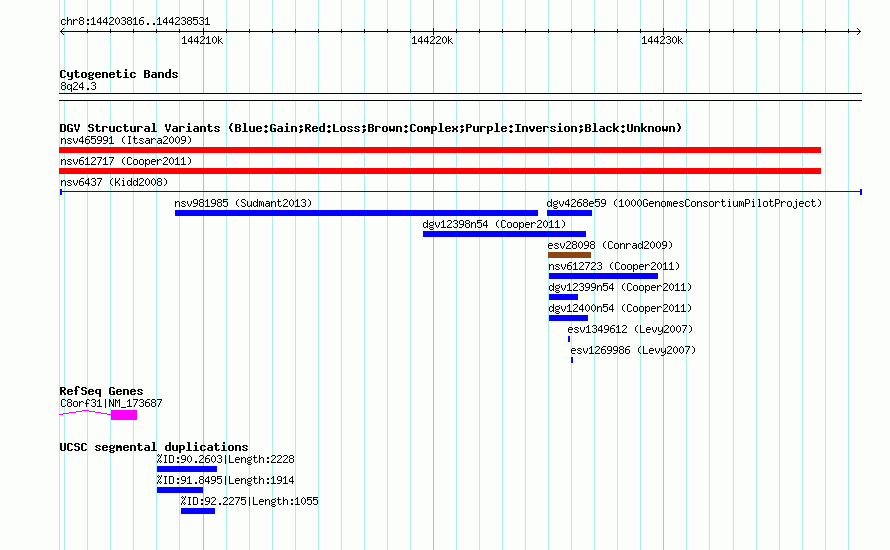Click the 8q24.3 band label
Screen dimensions: 890x550
pos(78,86)
